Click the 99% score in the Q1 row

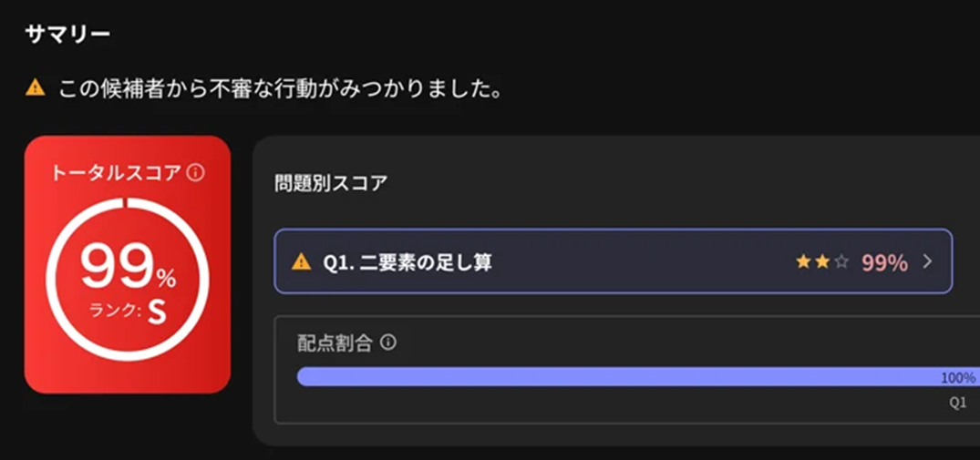pyautogui.click(x=884, y=262)
